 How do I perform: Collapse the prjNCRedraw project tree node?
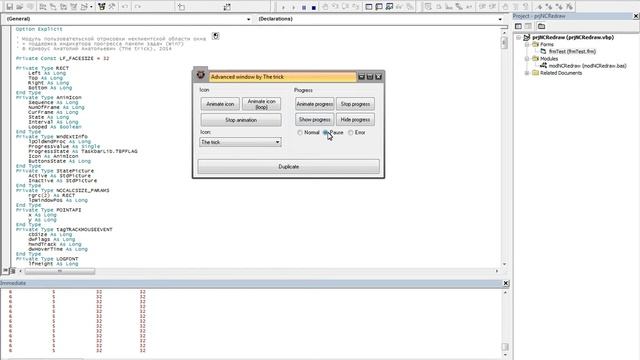tap(518, 38)
